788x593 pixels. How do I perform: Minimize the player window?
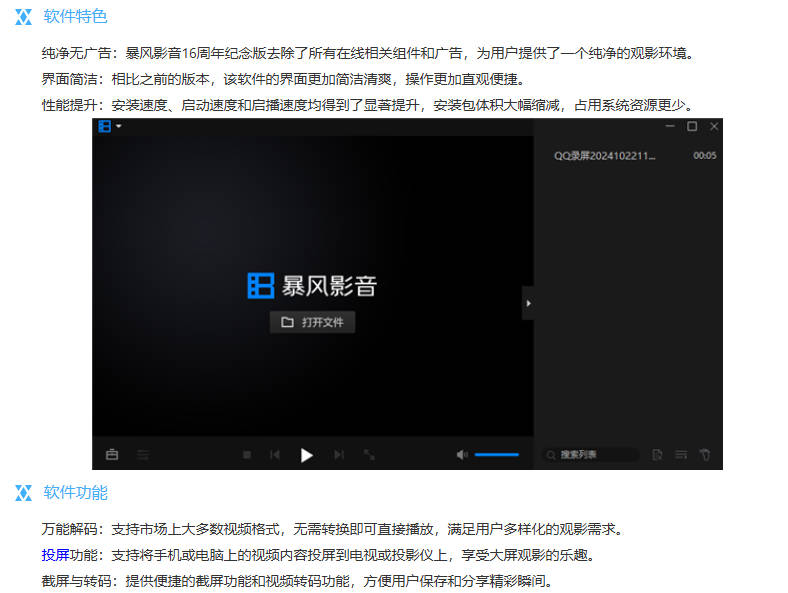(670, 127)
